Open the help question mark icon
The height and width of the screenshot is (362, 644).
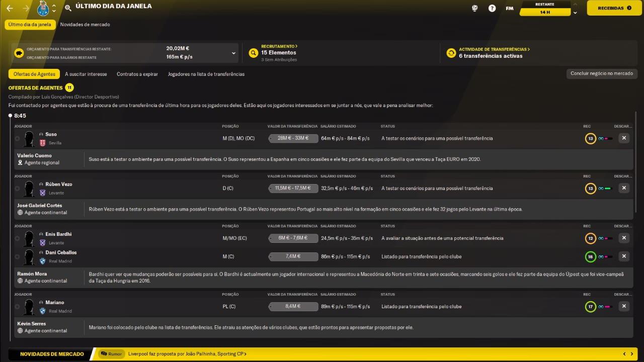click(x=492, y=8)
